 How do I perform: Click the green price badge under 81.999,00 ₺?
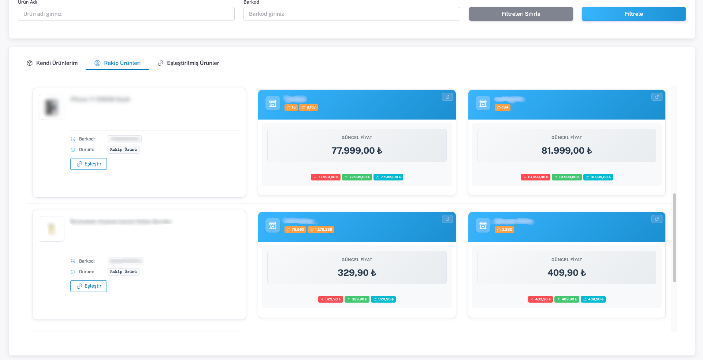coord(567,177)
